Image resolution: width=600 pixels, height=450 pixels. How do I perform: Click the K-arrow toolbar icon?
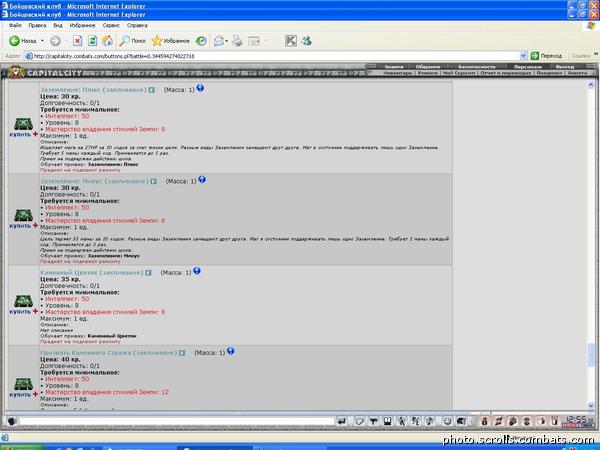(291, 41)
